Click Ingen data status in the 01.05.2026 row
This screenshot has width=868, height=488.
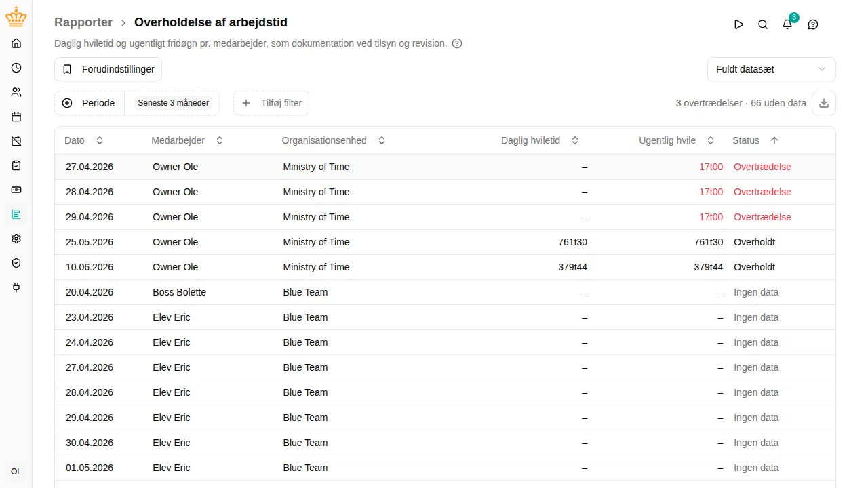pos(756,468)
